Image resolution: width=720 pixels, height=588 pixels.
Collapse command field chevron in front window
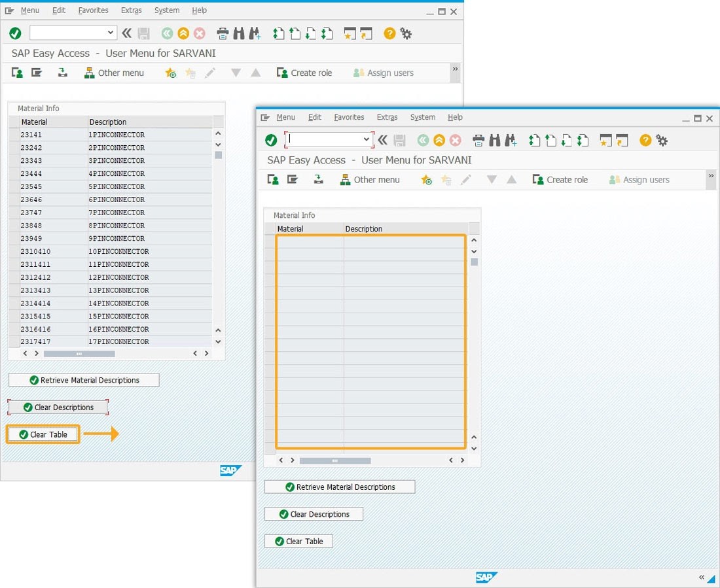tap(382, 140)
